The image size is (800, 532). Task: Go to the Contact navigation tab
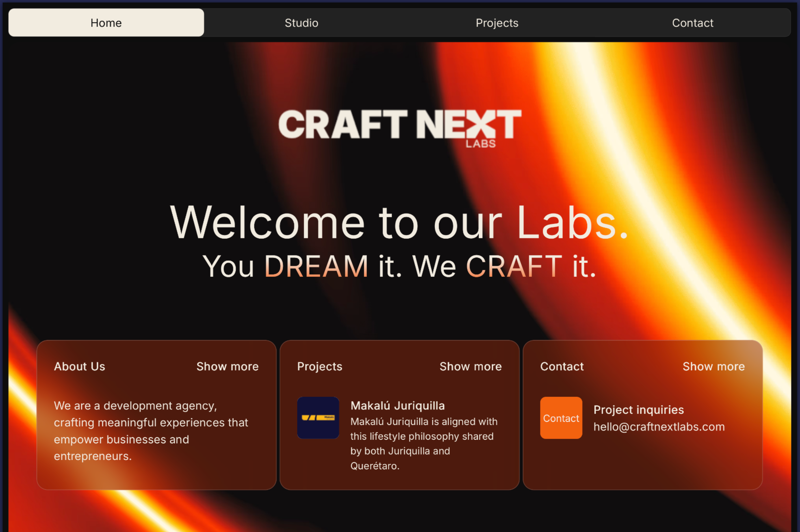click(x=692, y=23)
